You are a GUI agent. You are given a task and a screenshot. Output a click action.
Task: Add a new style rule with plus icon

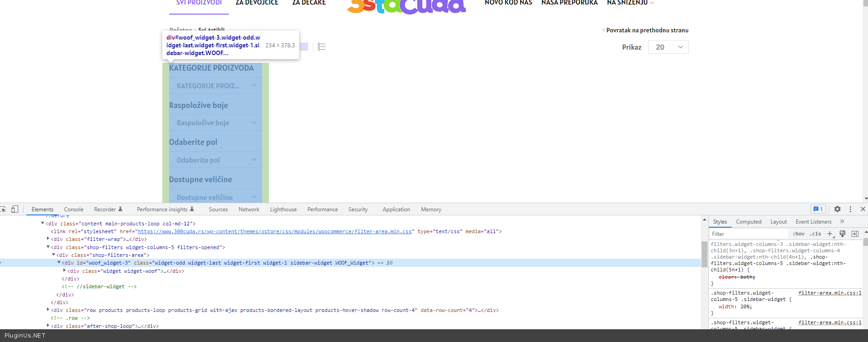click(830, 234)
